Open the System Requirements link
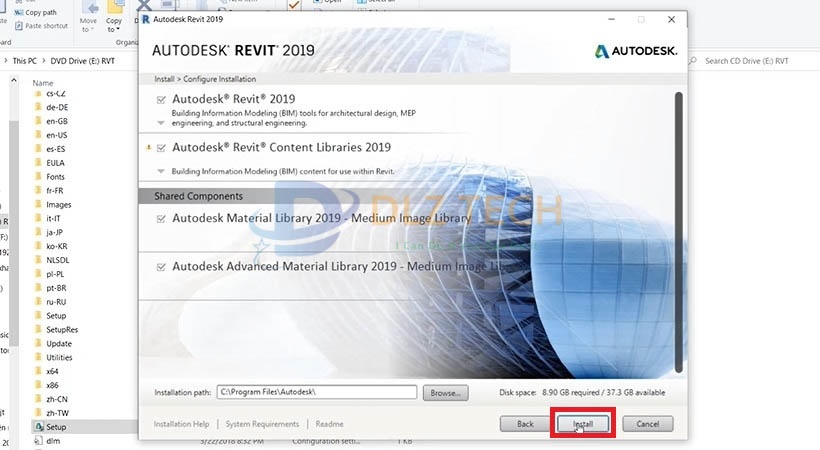Image resolution: width=820 pixels, height=450 pixels. [262, 424]
